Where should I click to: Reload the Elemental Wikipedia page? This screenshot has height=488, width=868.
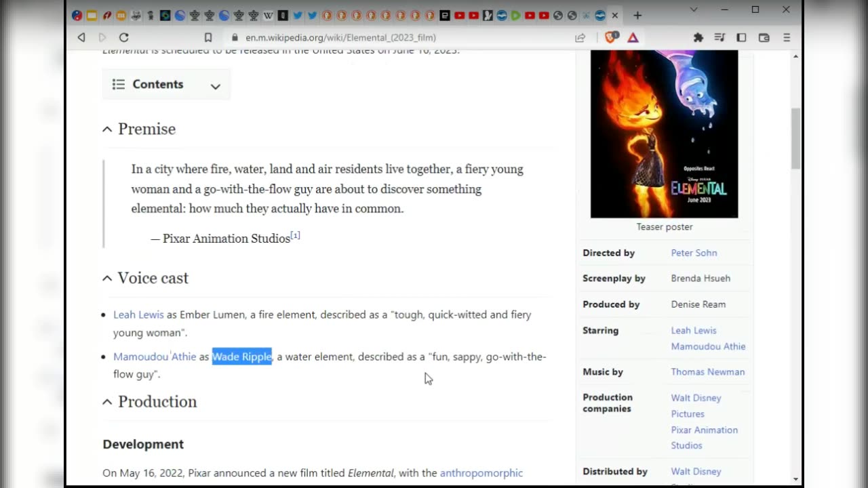tap(124, 38)
